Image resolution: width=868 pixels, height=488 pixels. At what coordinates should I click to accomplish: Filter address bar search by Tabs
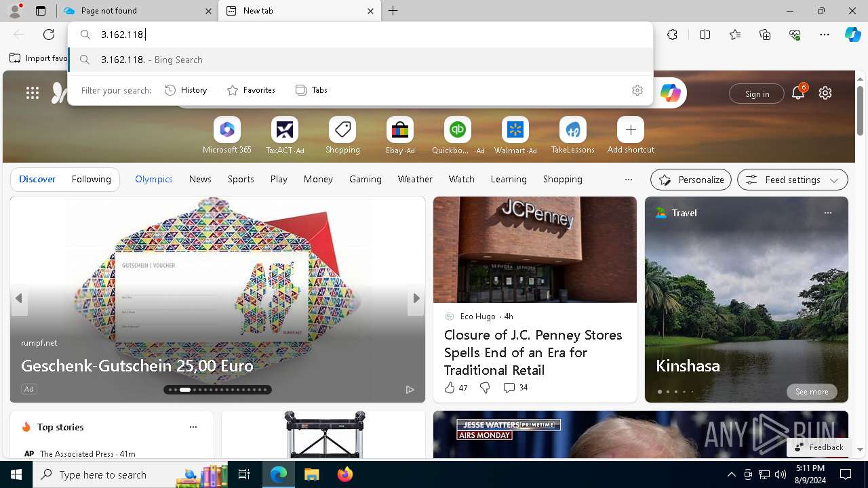311,90
